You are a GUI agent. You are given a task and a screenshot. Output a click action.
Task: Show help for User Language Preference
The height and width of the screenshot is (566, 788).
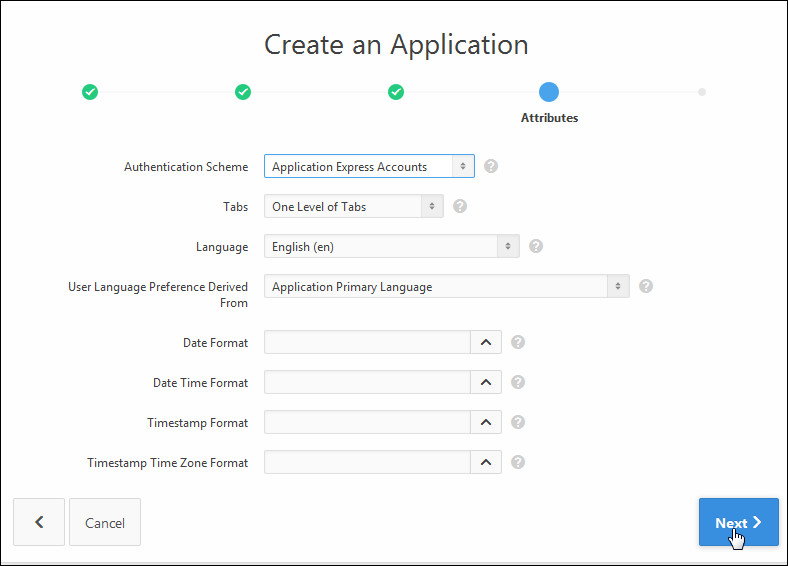coord(646,286)
